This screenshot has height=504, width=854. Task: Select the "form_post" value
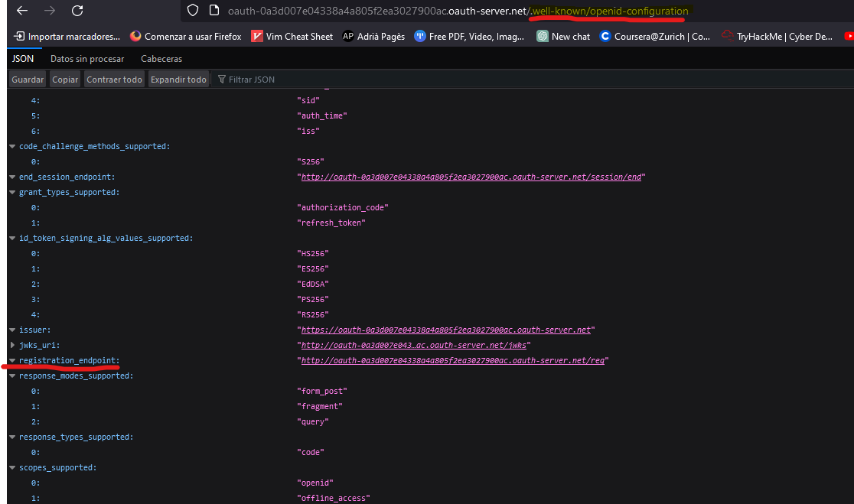click(x=322, y=391)
